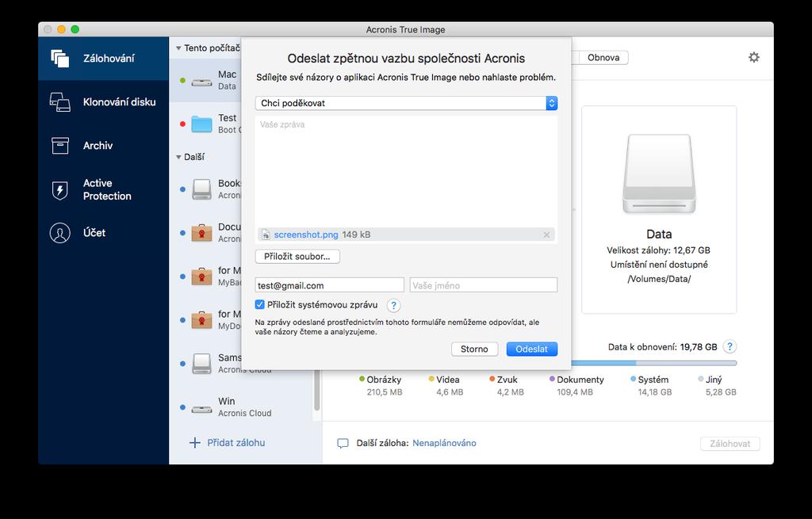
Task: Click the /Volumes/Data/ path text
Action: 659,280
